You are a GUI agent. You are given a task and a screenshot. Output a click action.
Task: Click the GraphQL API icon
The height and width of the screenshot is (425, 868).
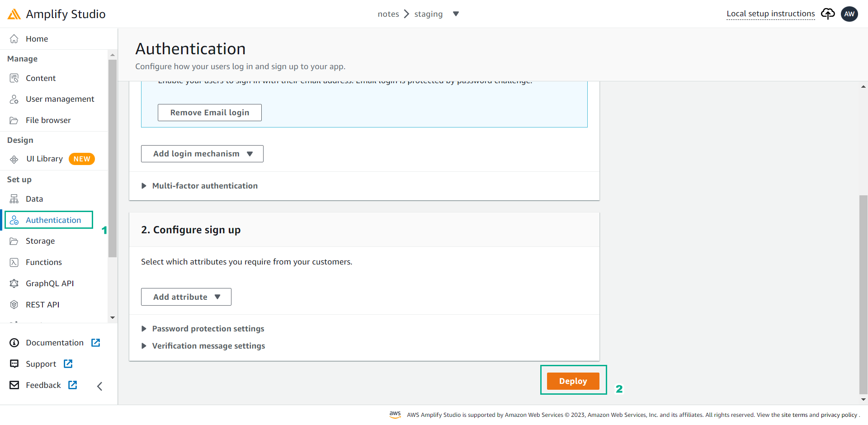coord(14,283)
